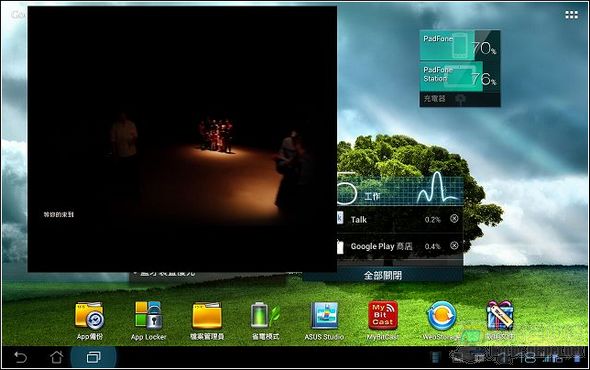
Task: Tap the 全部關閉 close-all button
Action: [383, 275]
